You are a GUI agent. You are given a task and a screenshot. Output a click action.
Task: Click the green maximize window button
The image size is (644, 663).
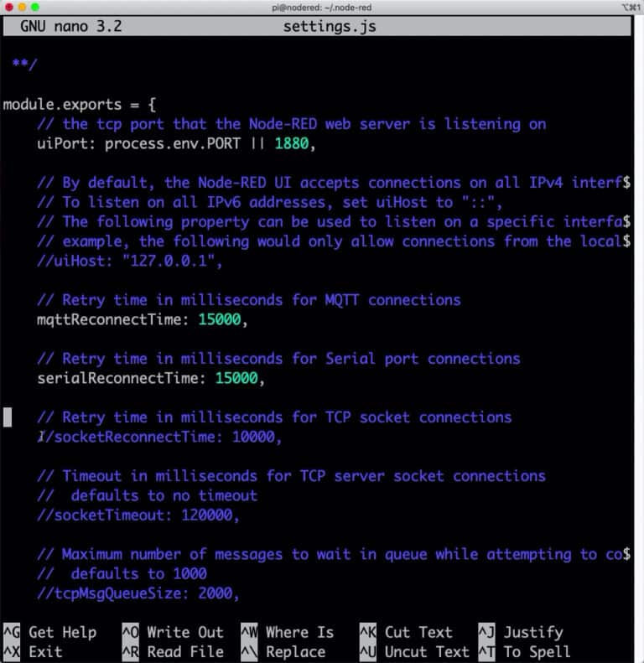click(35, 7)
